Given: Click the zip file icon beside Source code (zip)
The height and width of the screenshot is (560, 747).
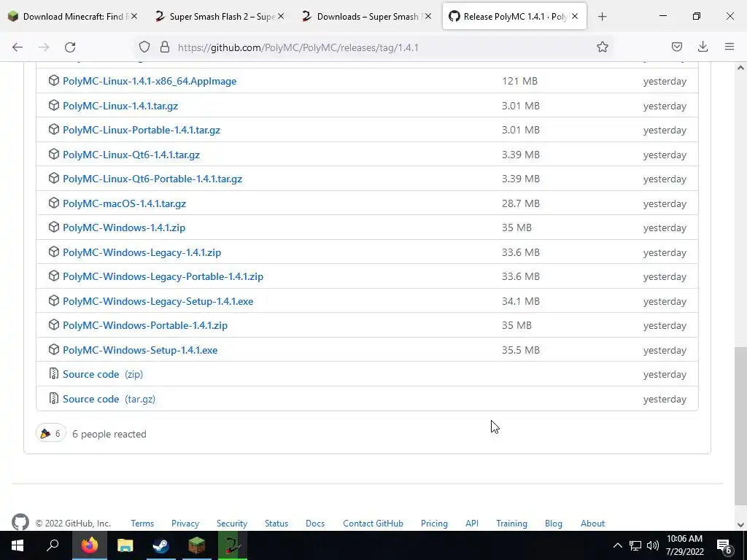Looking at the screenshot, I should click(x=54, y=374).
